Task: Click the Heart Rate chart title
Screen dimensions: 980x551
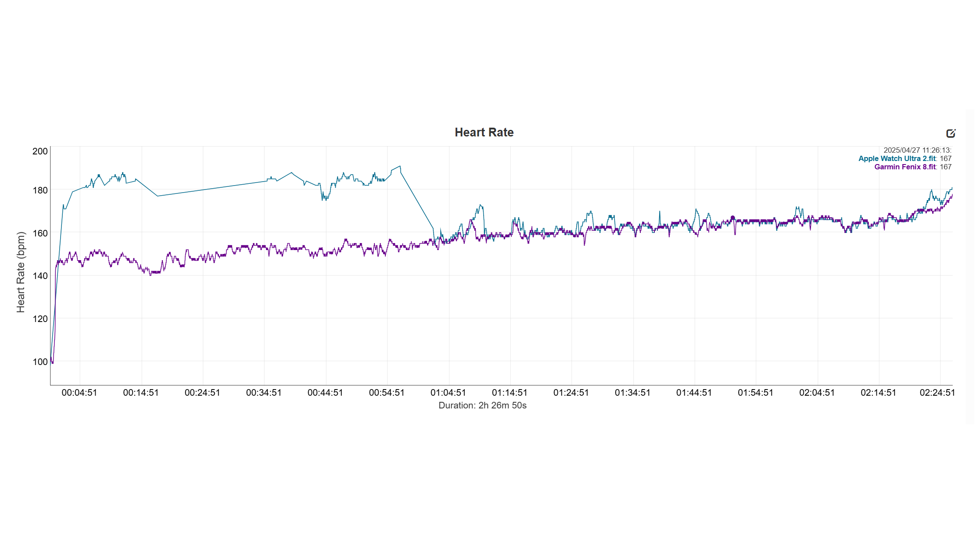Action: 484,132
